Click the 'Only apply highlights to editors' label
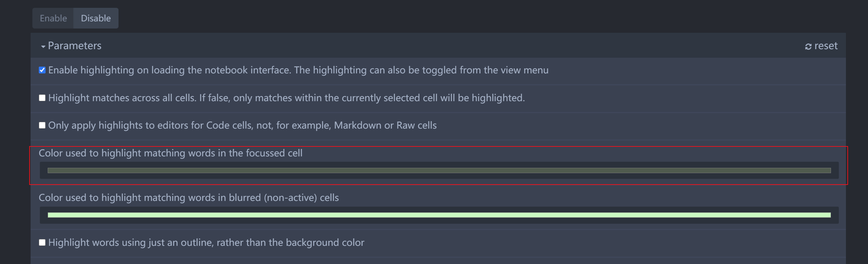Screen dimensions: 868x264 242,125
